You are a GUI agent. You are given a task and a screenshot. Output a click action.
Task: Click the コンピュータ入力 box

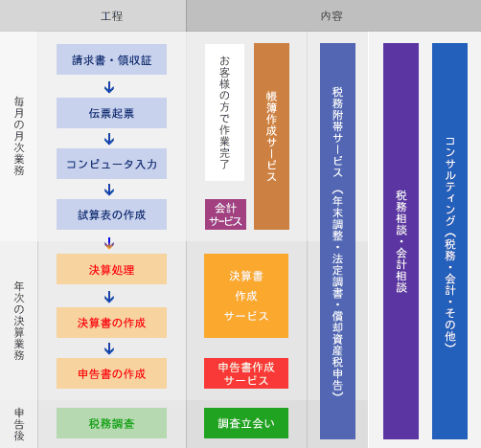point(111,164)
